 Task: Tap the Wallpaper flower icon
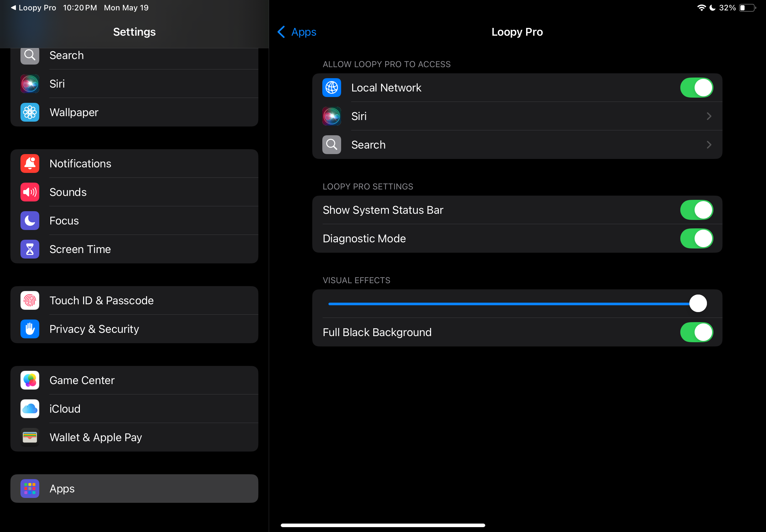coord(30,112)
